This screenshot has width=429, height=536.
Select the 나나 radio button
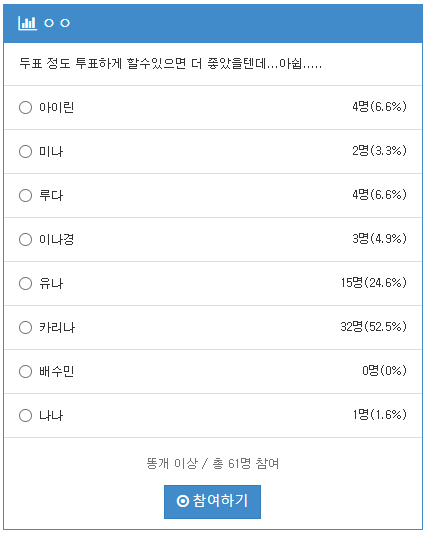pyautogui.click(x=25, y=415)
